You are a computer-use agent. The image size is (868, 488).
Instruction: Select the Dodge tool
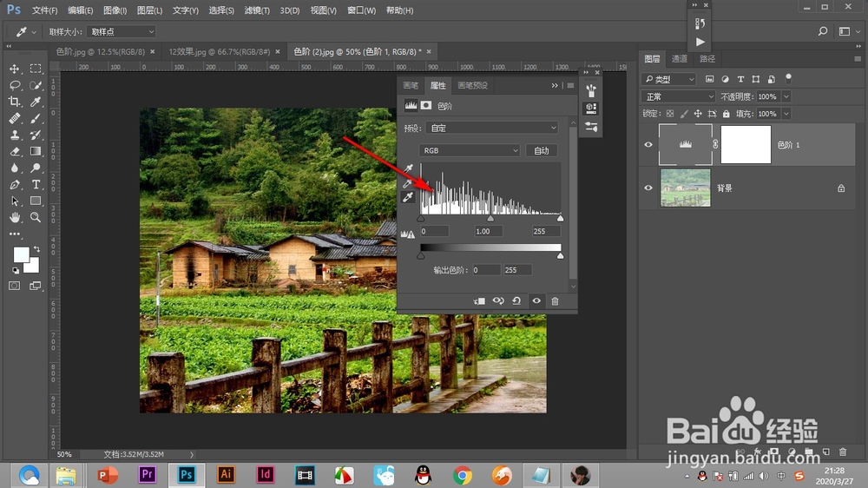click(x=36, y=168)
